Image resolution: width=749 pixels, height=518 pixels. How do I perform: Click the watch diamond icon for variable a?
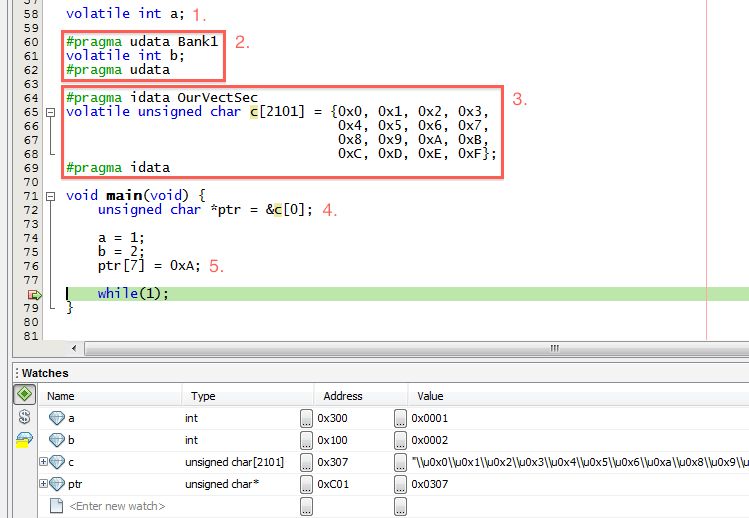57,418
